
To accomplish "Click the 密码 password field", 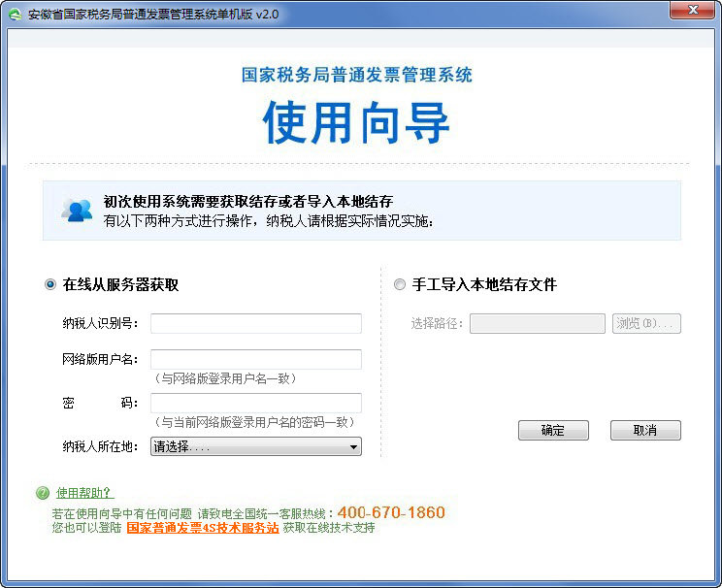I will pos(256,403).
